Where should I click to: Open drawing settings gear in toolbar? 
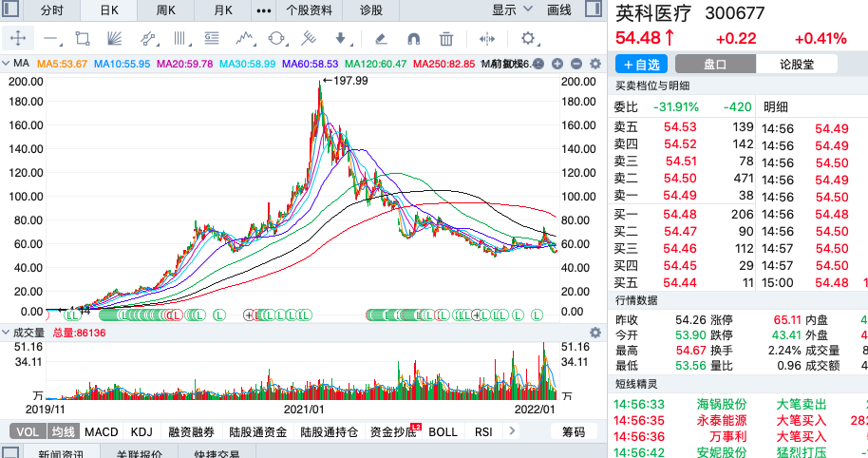click(528, 39)
